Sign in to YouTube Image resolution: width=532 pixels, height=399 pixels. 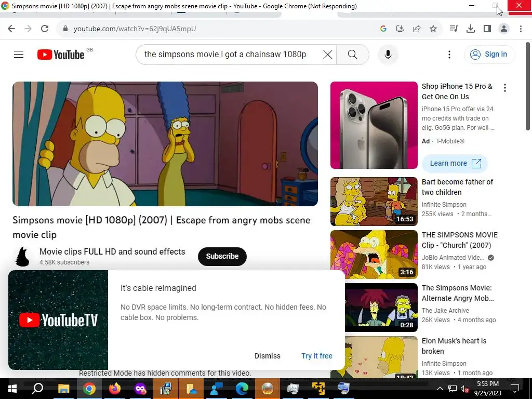coord(489,54)
